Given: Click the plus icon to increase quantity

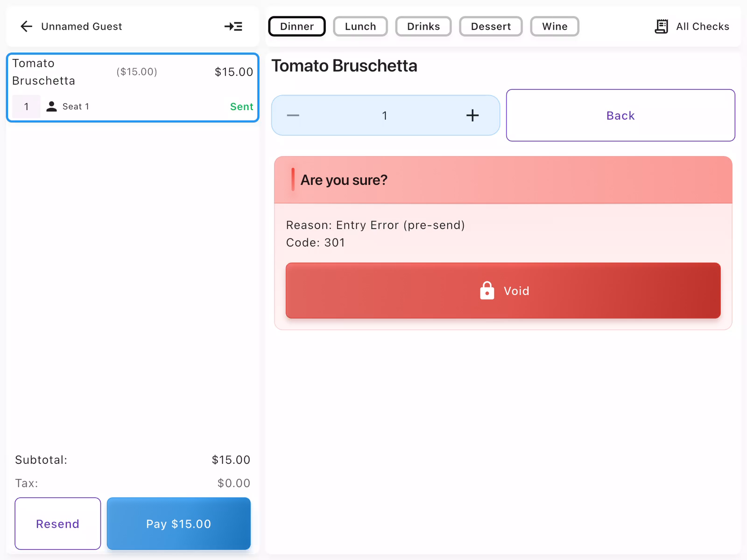Looking at the screenshot, I should pyautogui.click(x=472, y=116).
